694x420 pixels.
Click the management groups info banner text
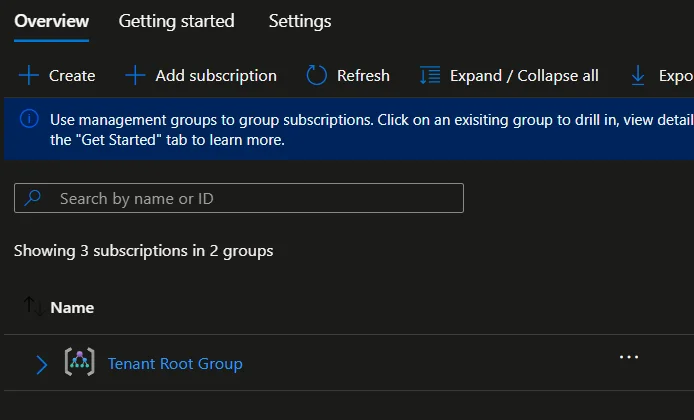coord(372,130)
